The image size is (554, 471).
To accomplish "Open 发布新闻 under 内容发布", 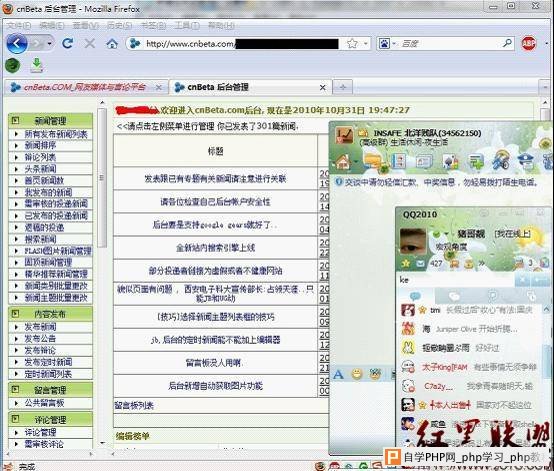I will pos(40,327).
